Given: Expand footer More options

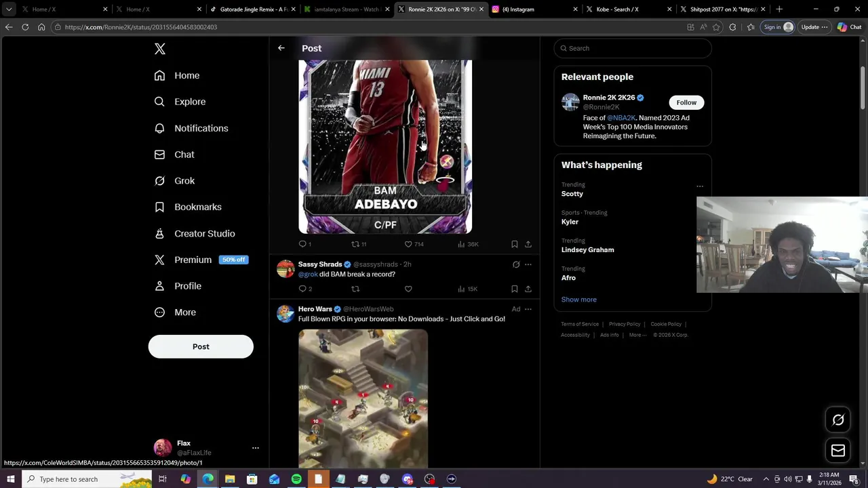Looking at the screenshot, I should (x=637, y=335).
